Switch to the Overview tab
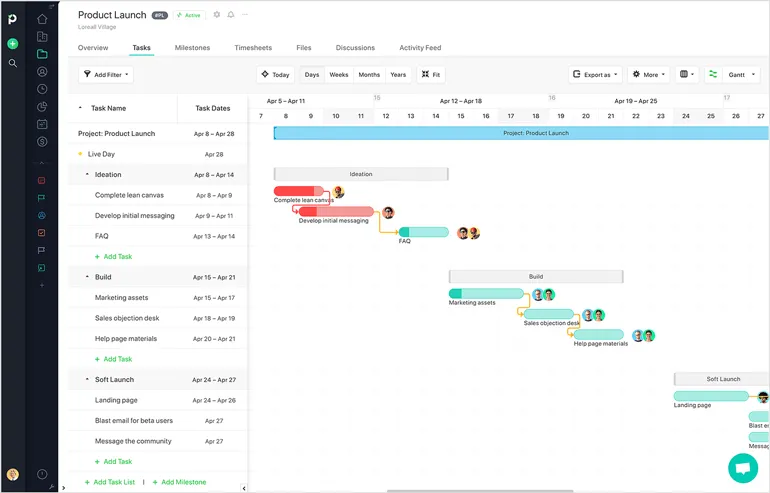Image resolution: width=770 pixels, height=493 pixels. coord(93,48)
